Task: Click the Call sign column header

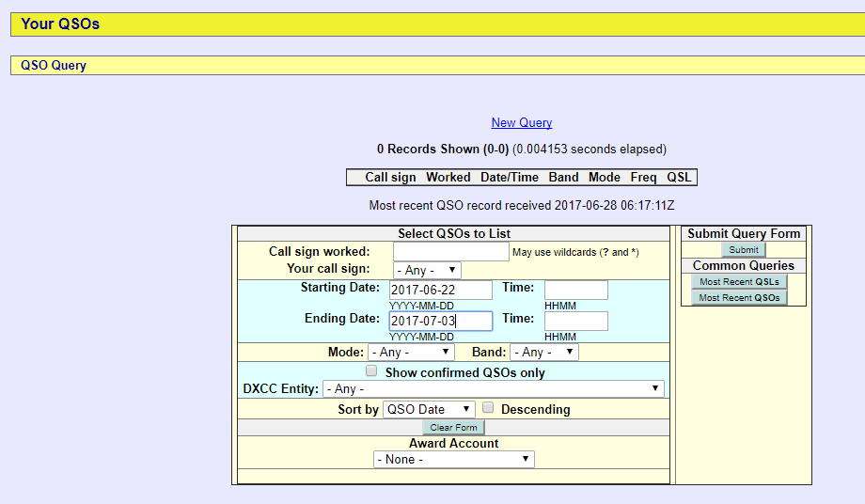Action: point(390,177)
